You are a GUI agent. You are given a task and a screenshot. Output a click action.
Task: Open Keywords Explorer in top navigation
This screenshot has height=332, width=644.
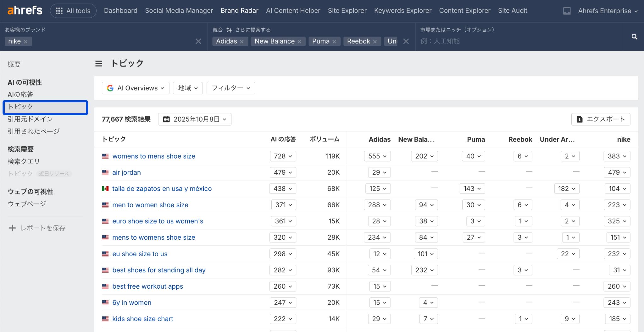click(402, 11)
